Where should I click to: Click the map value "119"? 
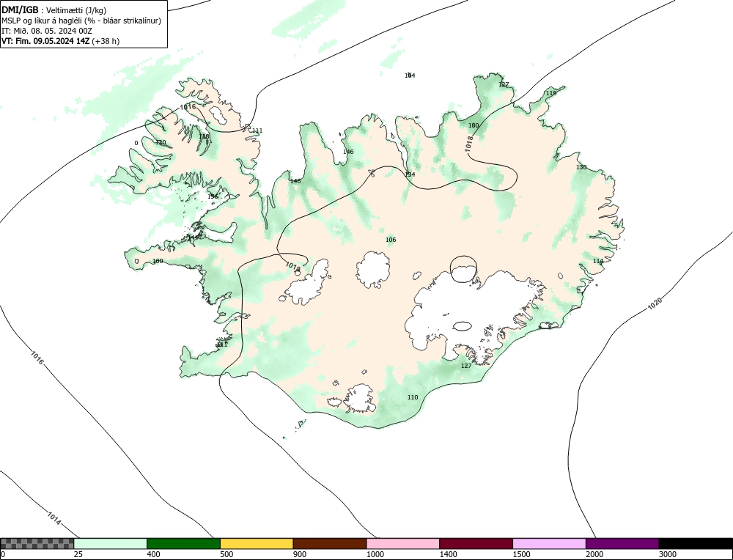coord(551,93)
